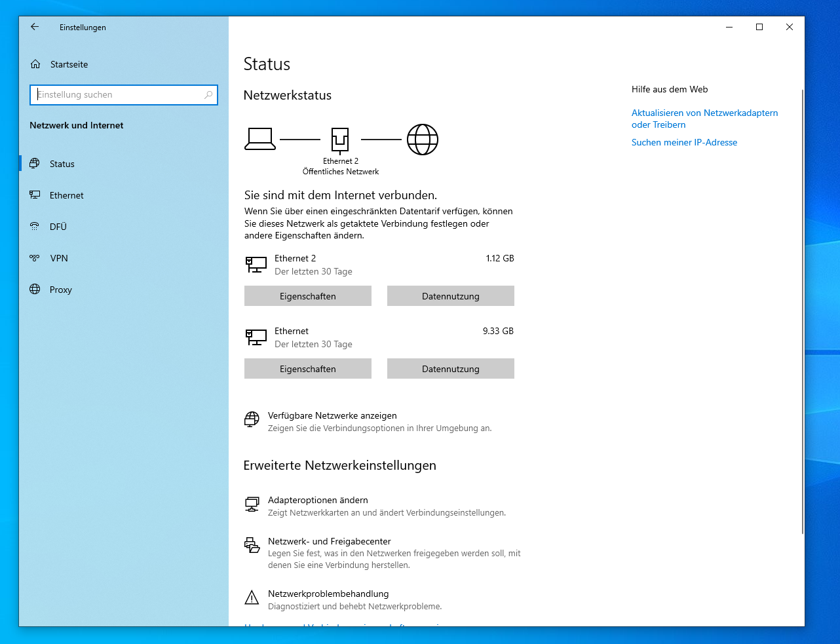Click Hilfe aus dem Web heading
The image size is (840, 644).
click(x=670, y=89)
